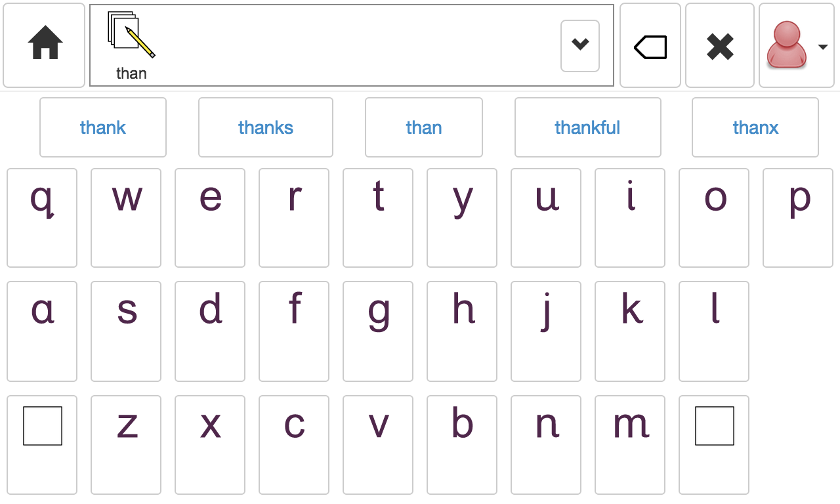Go to the home board
Screen dimensions: 840x504
click(45, 46)
